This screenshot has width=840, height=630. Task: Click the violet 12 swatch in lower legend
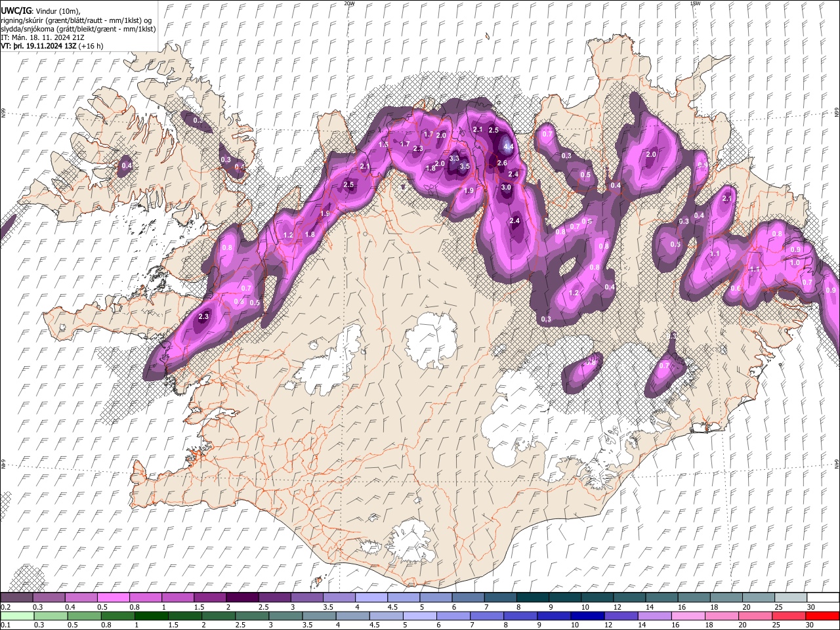coord(620,616)
